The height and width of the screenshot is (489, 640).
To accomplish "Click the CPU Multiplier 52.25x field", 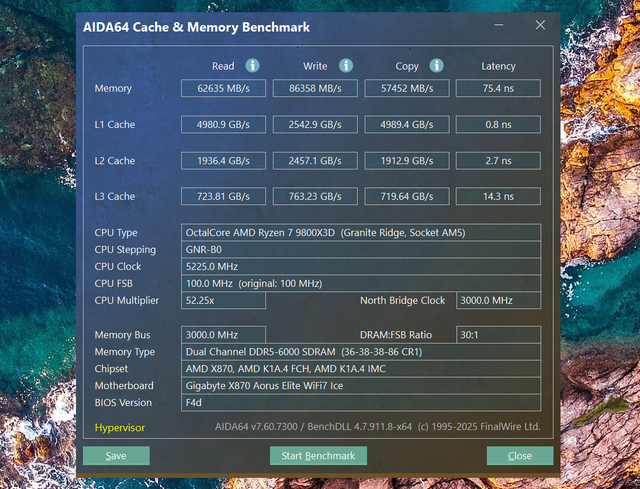I will [223, 300].
